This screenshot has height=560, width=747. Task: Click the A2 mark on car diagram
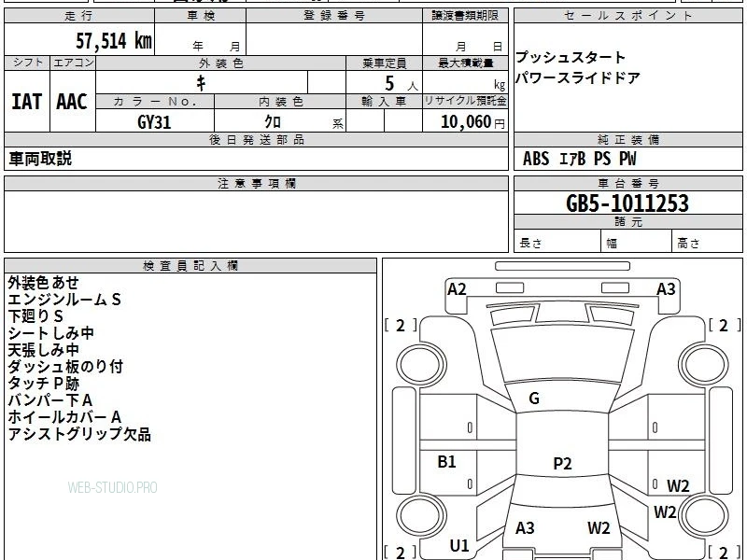[457, 289]
